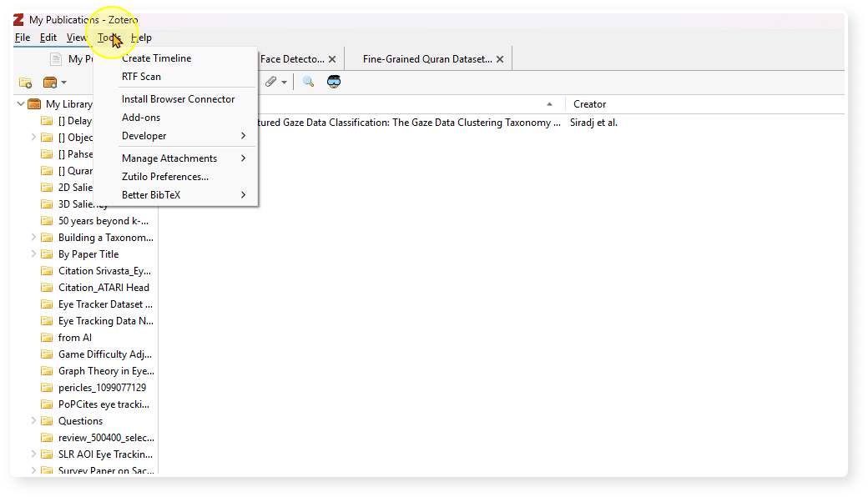Close the Face Detecto... tab
Viewport: 868px width, 497px height.
[332, 59]
